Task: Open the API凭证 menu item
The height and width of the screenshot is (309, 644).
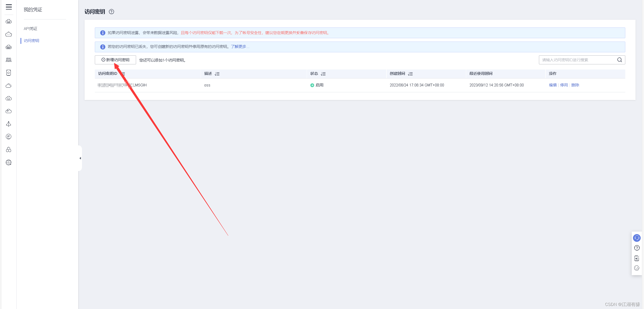Action: (30, 28)
